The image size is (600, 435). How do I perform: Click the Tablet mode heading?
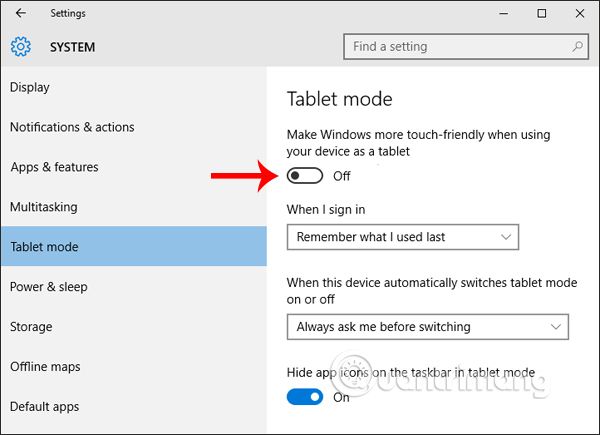pyautogui.click(x=339, y=99)
